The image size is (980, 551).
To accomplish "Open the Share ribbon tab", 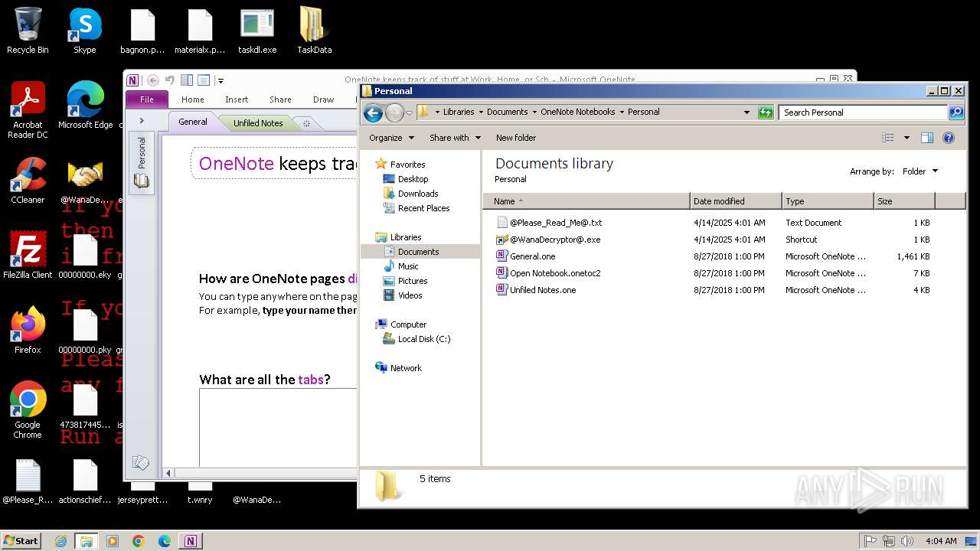I will coord(280,99).
